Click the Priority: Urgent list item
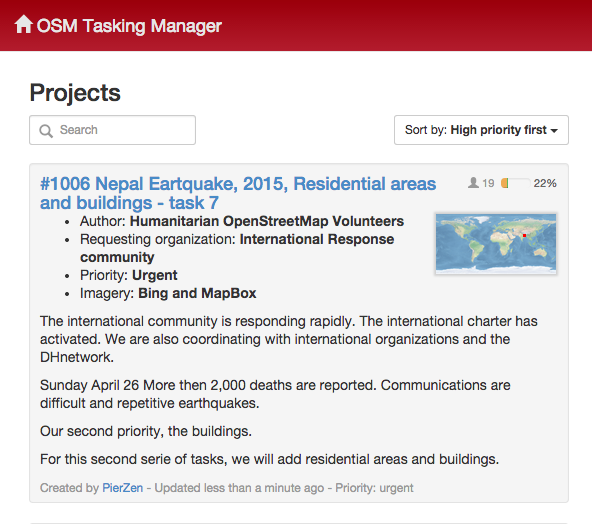The height and width of the screenshot is (524, 592). click(128, 275)
